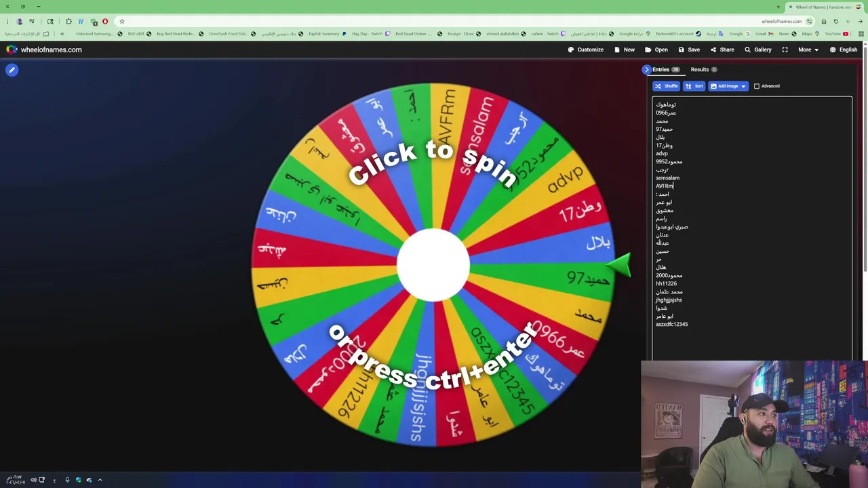
Task: Click the 'advp' wheel slice
Action: 566,180
